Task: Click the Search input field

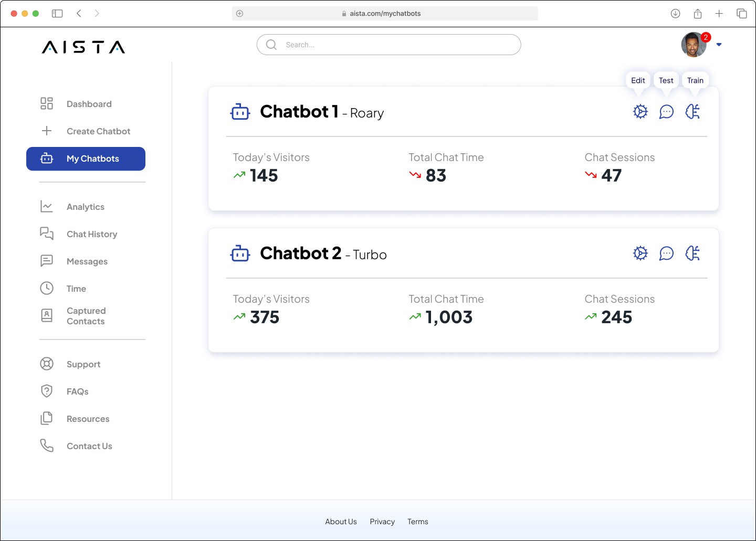Action: [389, 45]
